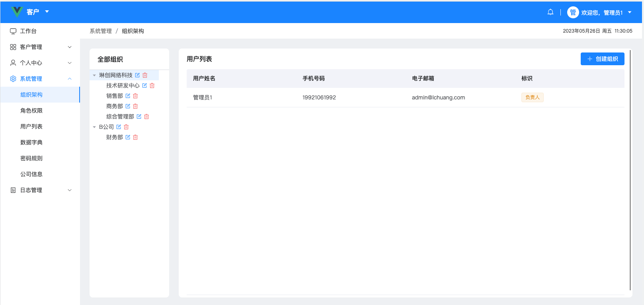This screenshot has height=305, width=644.
Task: Click 手机号码 column header
Action: (x=314, y=78)
